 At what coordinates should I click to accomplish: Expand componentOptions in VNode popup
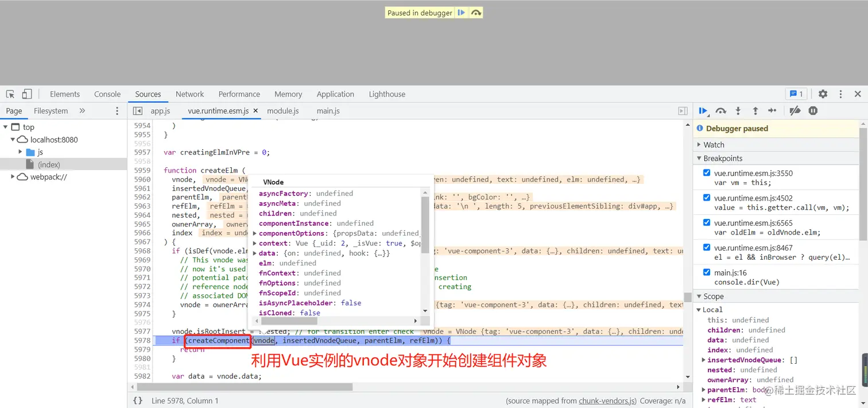(x=255, y=233)
